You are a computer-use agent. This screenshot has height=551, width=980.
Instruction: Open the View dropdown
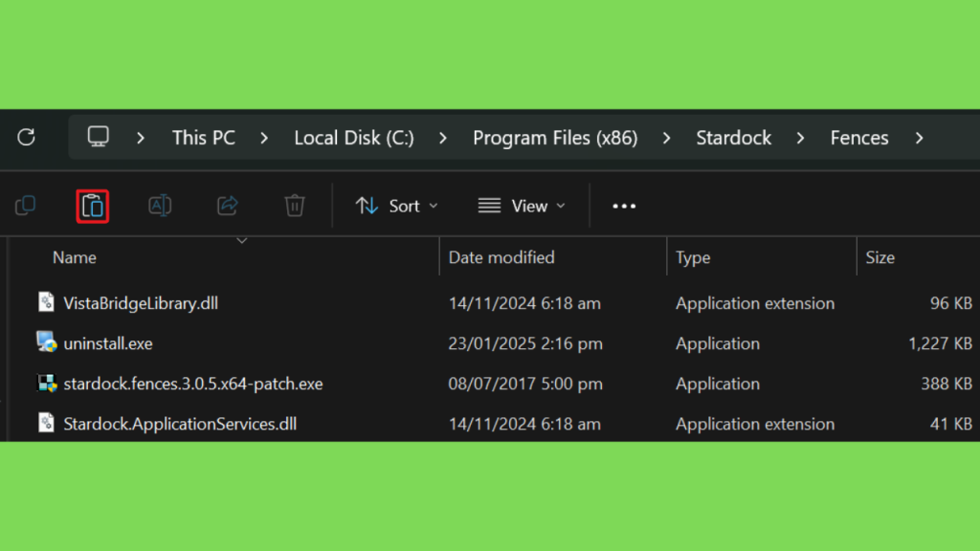click(522, 207)
